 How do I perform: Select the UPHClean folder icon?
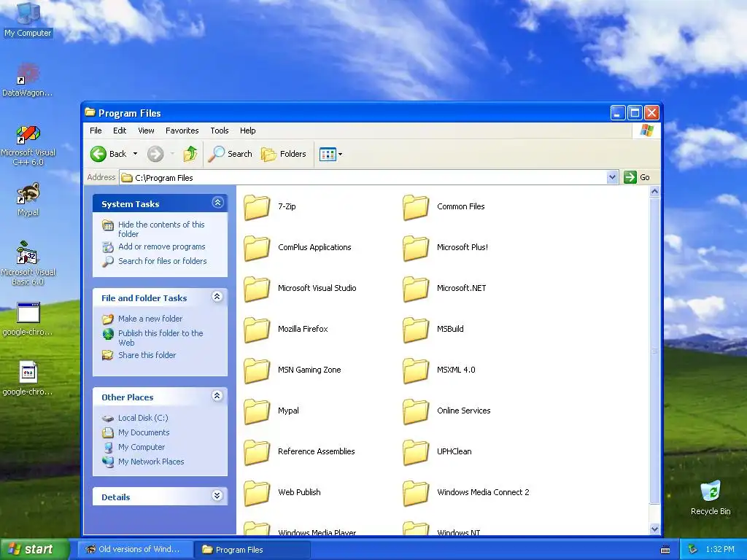416,452
